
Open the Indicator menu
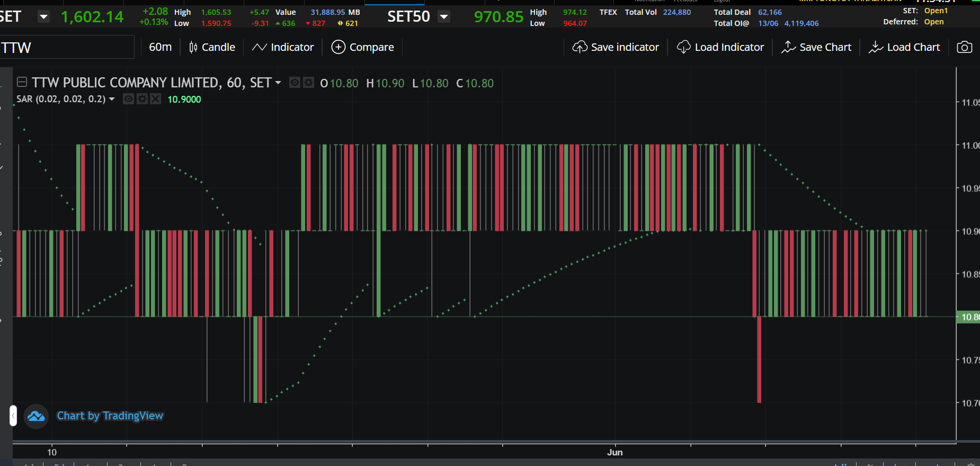(283, 47)
